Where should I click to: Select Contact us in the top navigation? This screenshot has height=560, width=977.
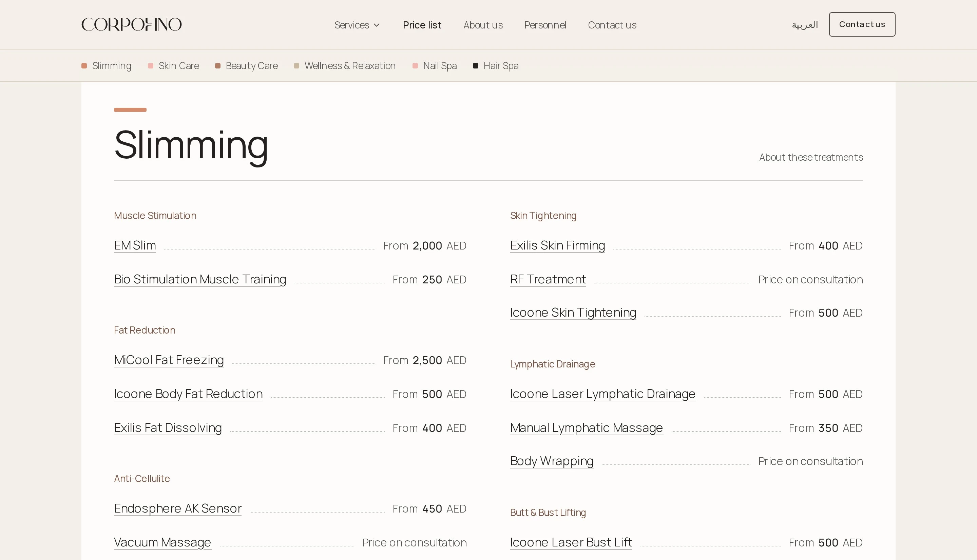coord(612,25)
